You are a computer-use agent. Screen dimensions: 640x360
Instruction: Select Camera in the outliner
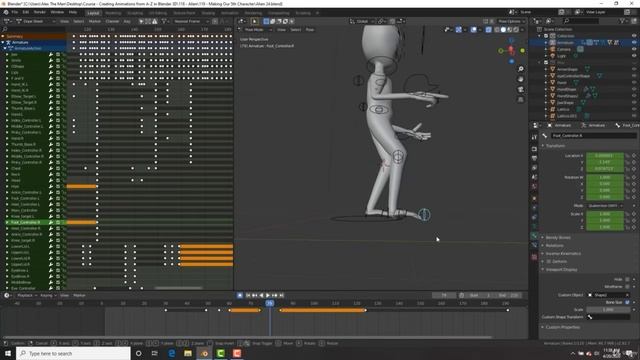564,49
